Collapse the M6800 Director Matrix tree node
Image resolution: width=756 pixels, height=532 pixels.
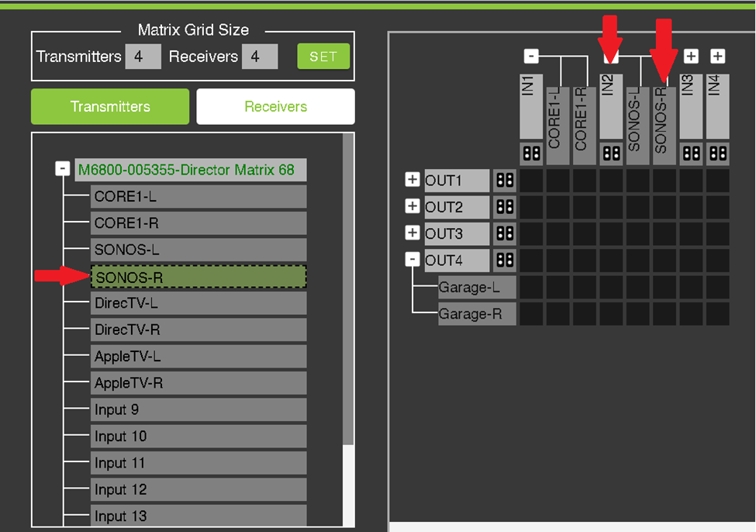62,169
